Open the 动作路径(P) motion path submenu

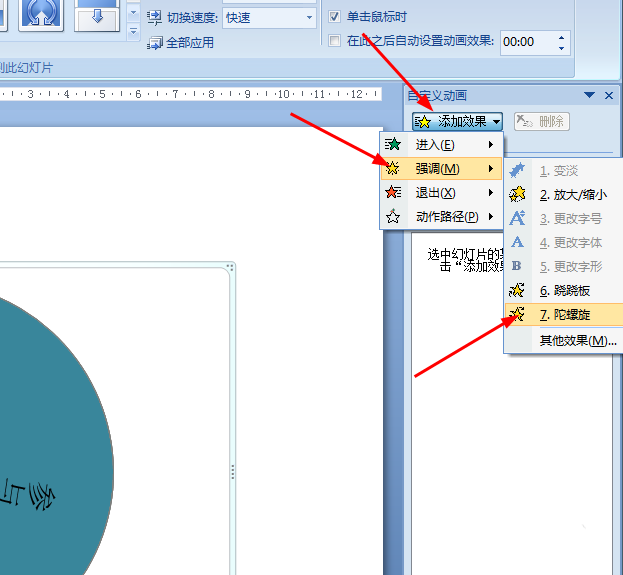441,217
